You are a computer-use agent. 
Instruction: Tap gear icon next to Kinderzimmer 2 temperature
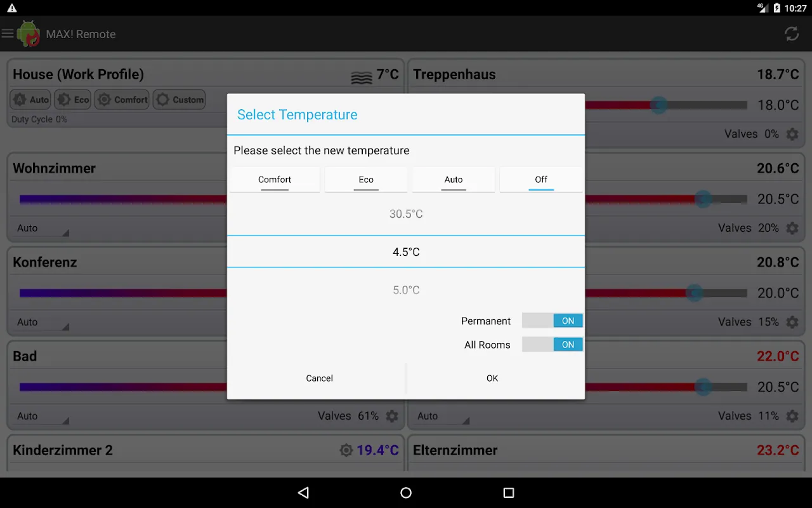point(346,450)
